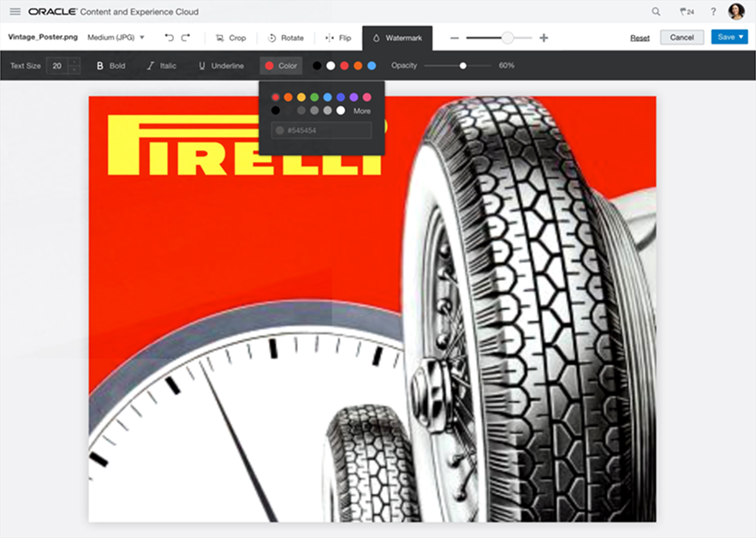The image size is (756, 538).
Task: Choose black in the color popup
Action: coord(276,111)
